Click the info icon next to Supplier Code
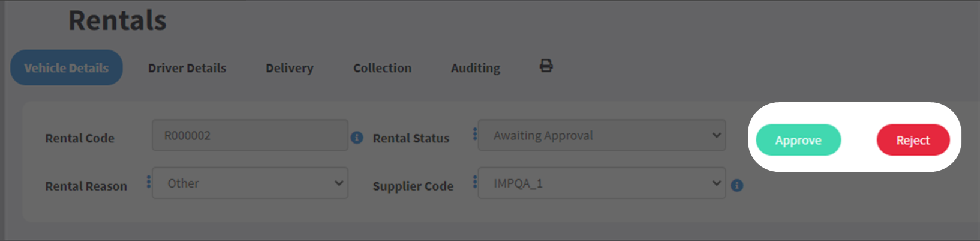Image resolution: width=980 pixels, height=241 pixels. pyautogui.click(x=737, y=186)
